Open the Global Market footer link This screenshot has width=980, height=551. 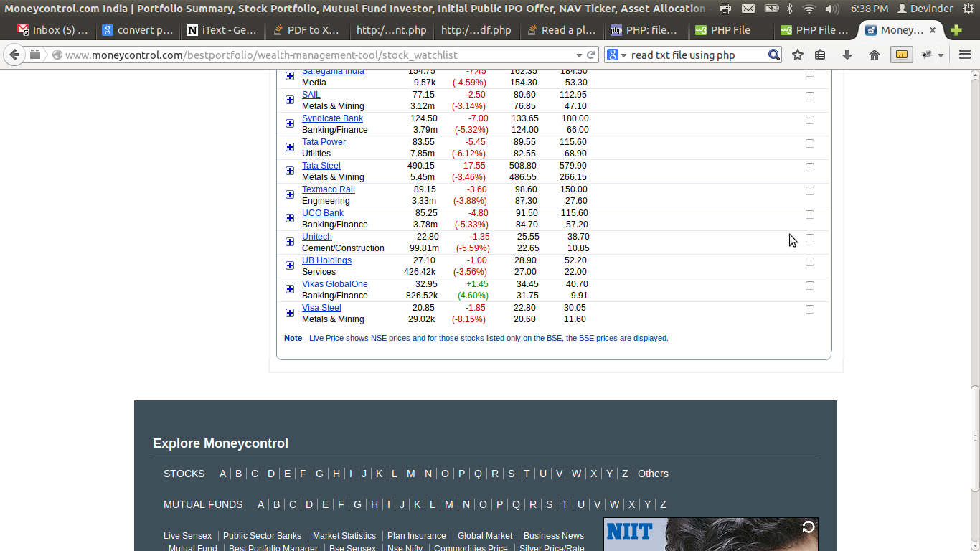click(x=485, y=536)
